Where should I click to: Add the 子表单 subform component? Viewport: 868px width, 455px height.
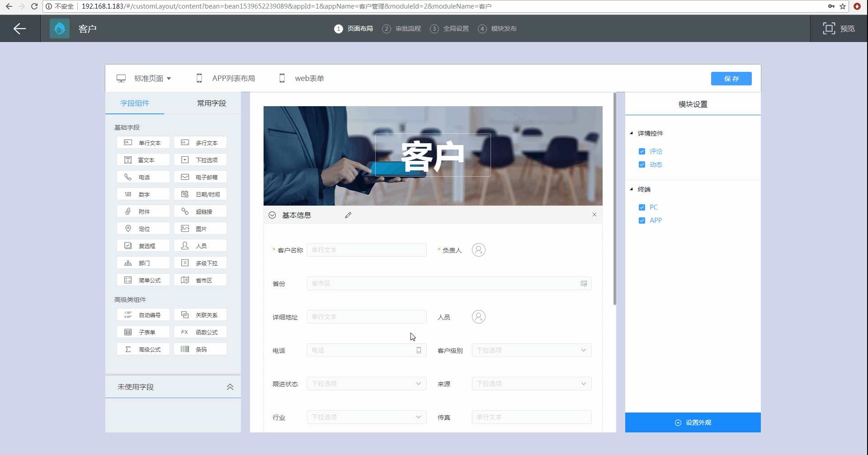coord(143,332)
